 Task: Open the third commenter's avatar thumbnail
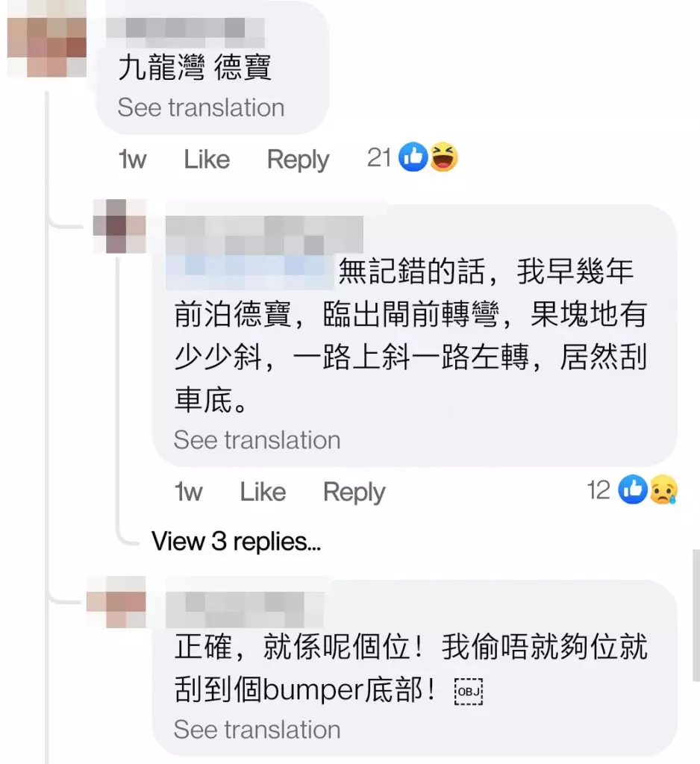pos(116,602)
